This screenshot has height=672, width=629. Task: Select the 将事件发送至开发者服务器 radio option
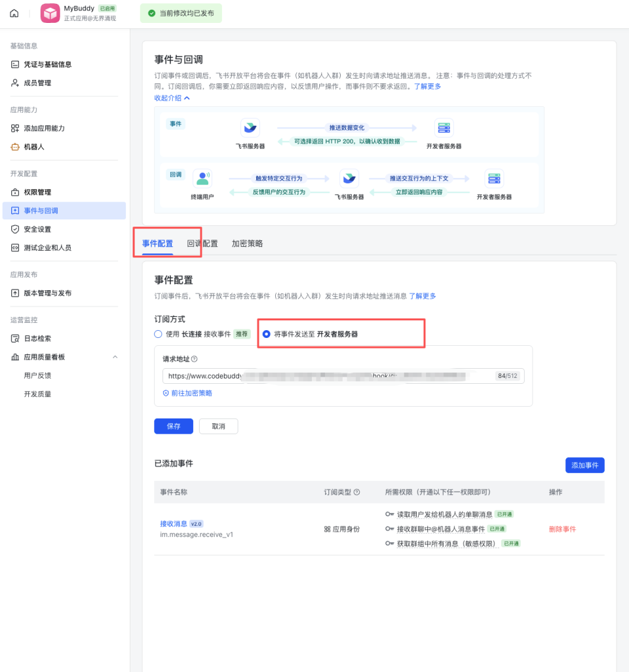(x=267, y=333)
